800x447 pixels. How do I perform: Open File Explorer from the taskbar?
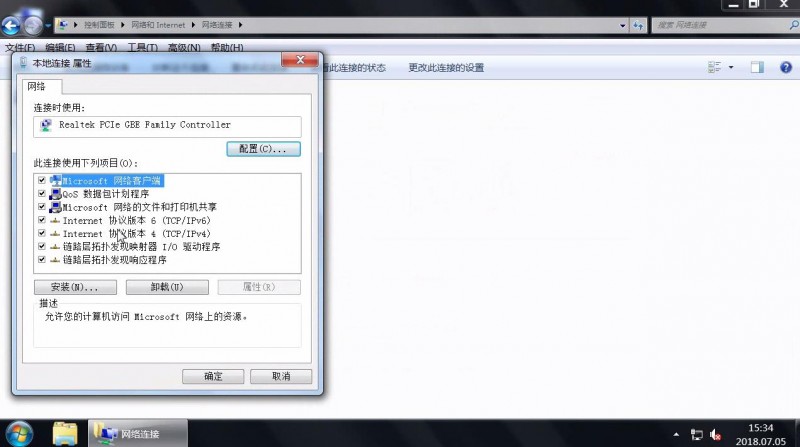coord(65,434)
